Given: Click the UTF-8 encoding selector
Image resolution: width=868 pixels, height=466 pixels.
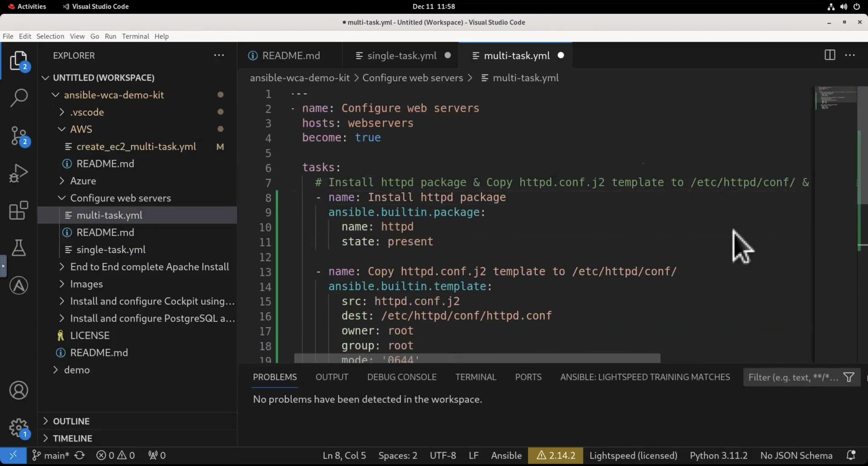Looking at the screenshot, I should pyautogui.click(x=443, y=455).
